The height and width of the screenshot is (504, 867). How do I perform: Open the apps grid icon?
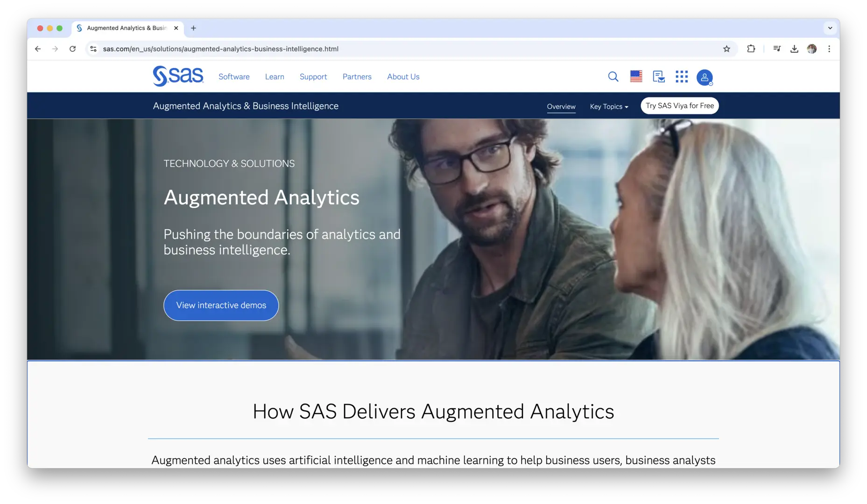[x=682, y=77]
